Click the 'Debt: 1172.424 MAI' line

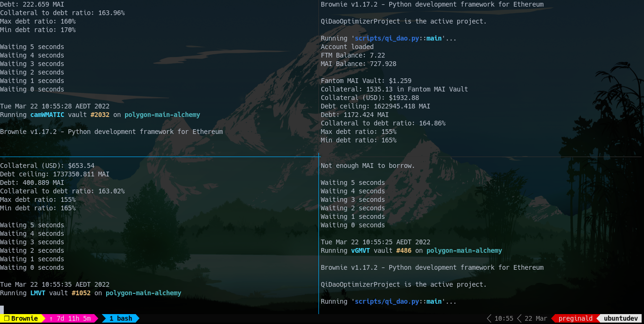click(355, 115)
